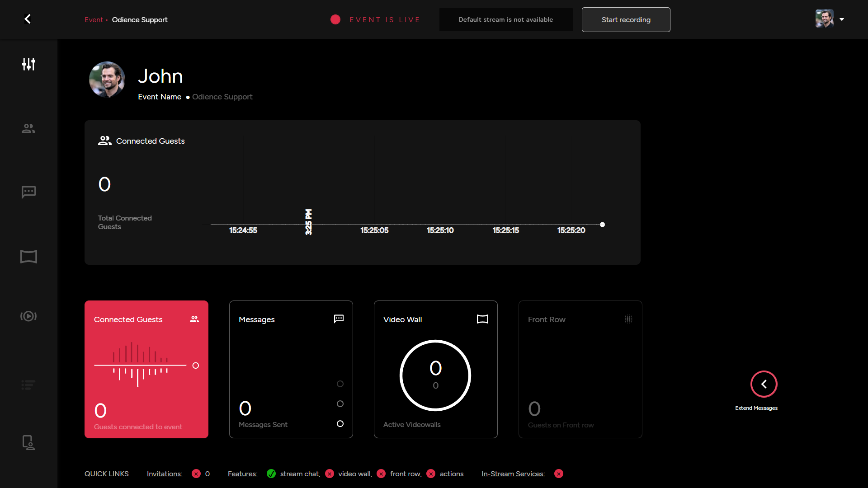Open the device presenter panel at sidebar bottom
Image resolution: width=868 pixels, height=488 pixels.
pos(28,443)
